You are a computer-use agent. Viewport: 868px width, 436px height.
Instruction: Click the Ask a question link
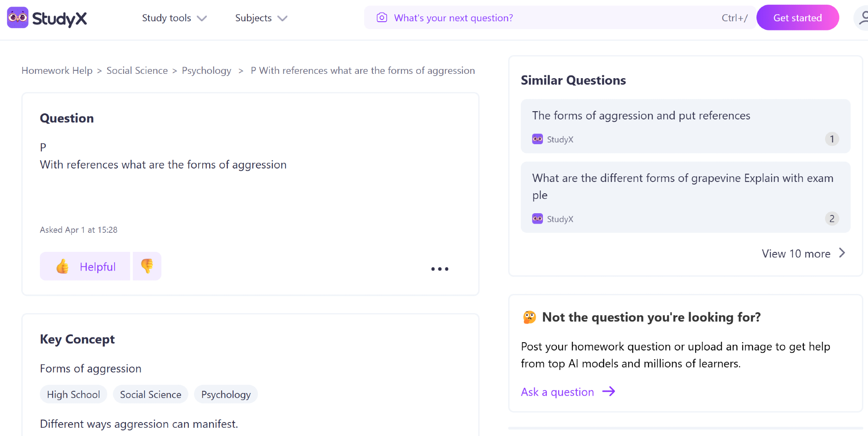pos(557,392)
